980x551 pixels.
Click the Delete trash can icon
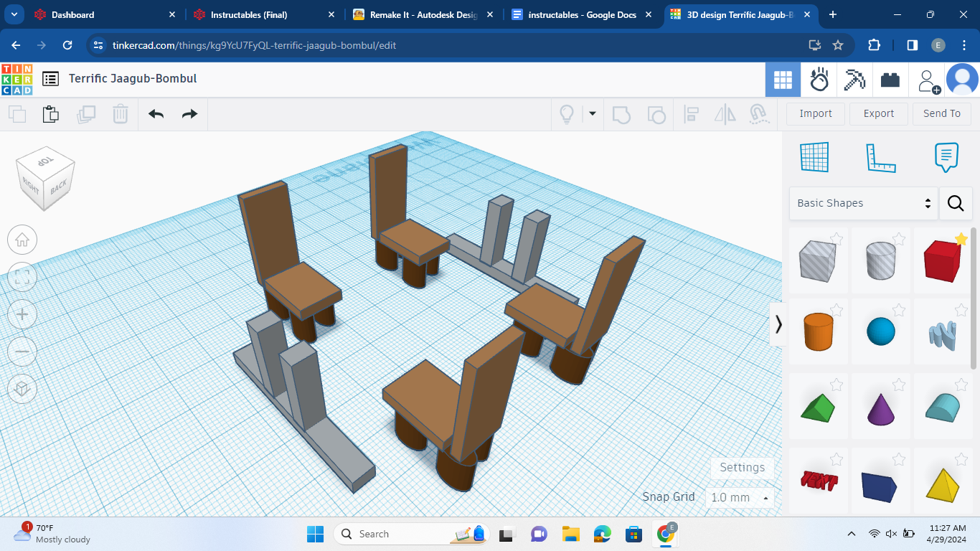[x=121, y=114]
